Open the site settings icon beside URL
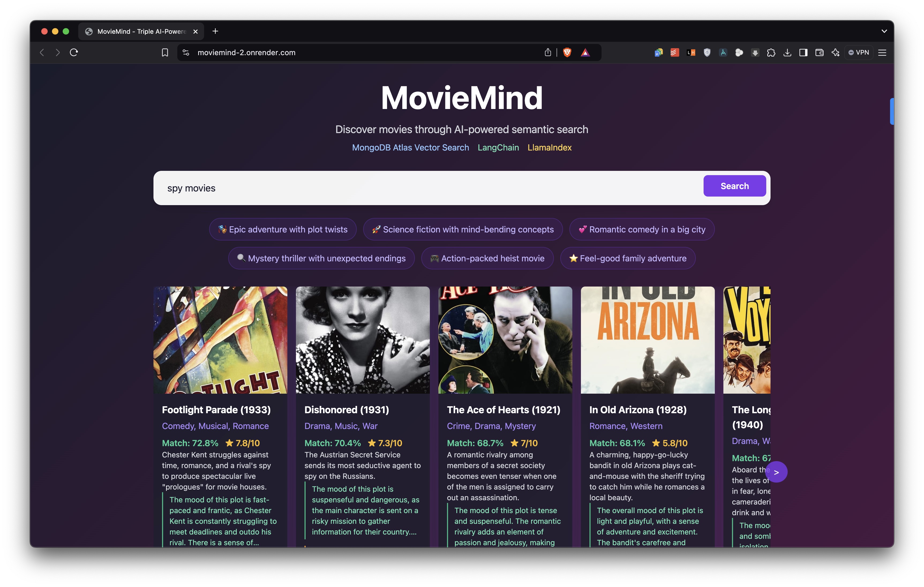924x587 pixels. point(186,52)
